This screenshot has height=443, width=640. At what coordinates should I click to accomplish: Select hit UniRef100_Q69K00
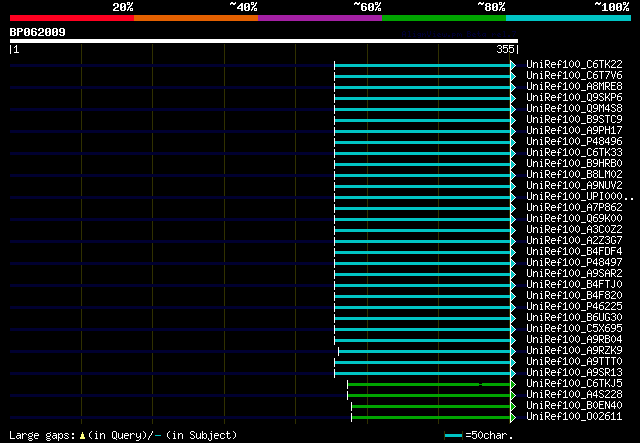pos(574,219)
